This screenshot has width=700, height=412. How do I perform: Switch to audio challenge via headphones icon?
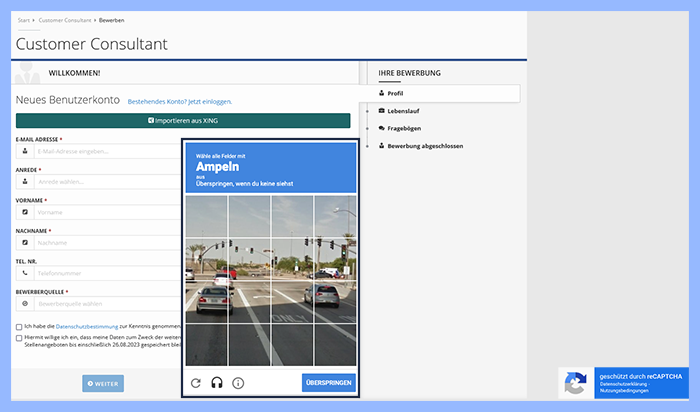click(217, 383)
